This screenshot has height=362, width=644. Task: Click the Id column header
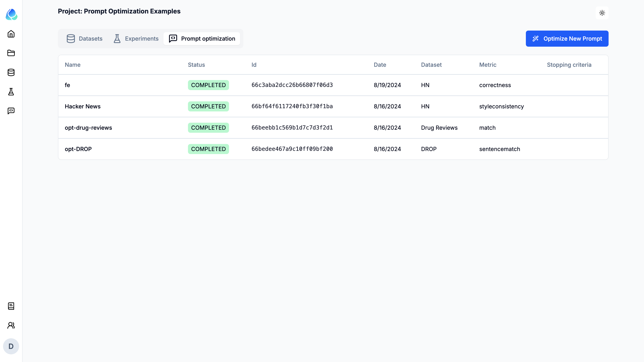254,65
